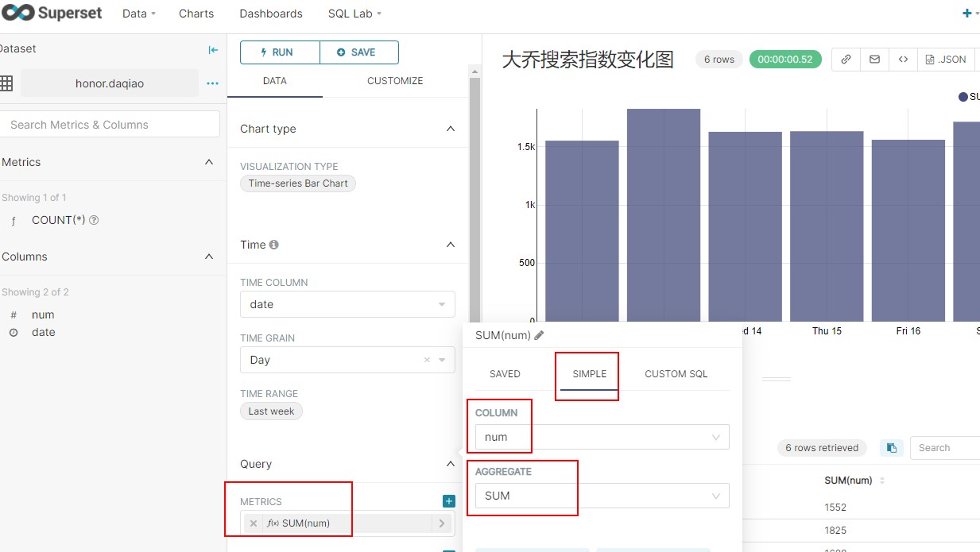Select the honor.daqiao dataset
980x552 pixels.
[x=110, y=83]
